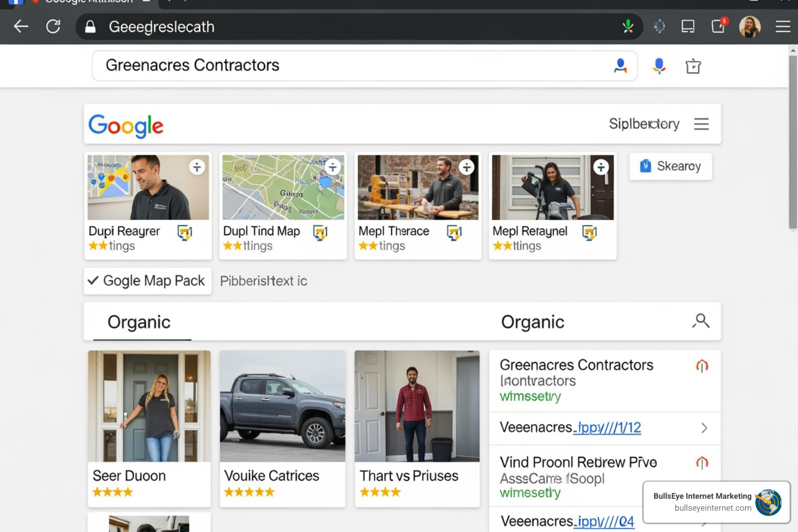Open the Greenacres Contractors result title
This screenshot has width=798, height=532.
[577, 365]
